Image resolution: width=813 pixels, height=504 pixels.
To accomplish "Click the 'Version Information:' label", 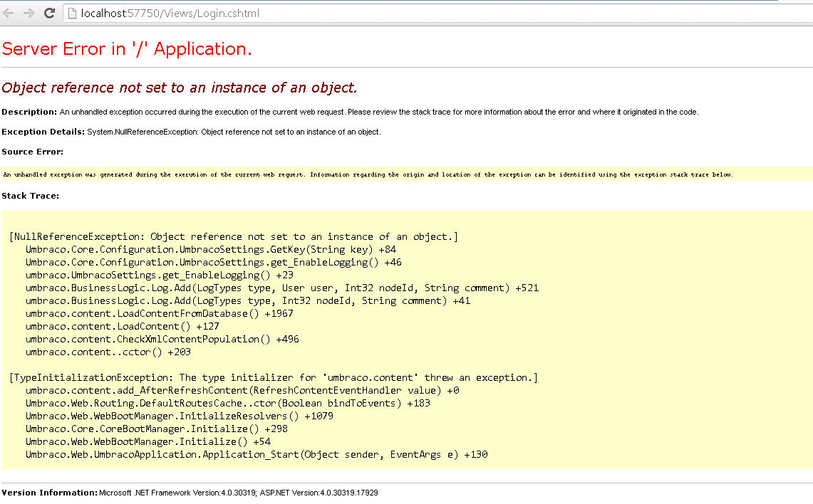I will (49, 493).
